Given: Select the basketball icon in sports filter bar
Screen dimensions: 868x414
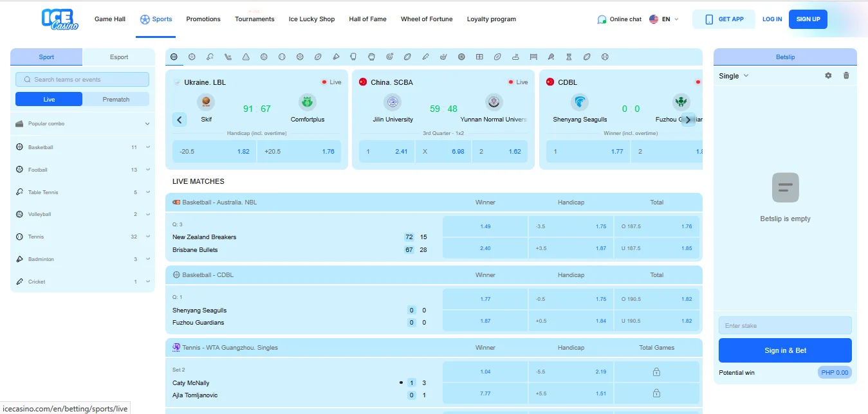Looking at the screenshot, I should (x=174, y=57).
